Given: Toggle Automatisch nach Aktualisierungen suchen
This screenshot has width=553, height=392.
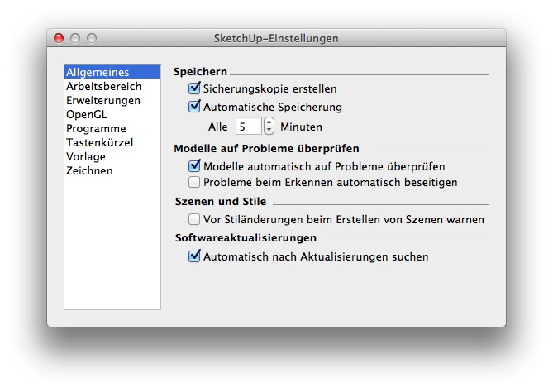Looking at the screenshot, I should point(195,256).
